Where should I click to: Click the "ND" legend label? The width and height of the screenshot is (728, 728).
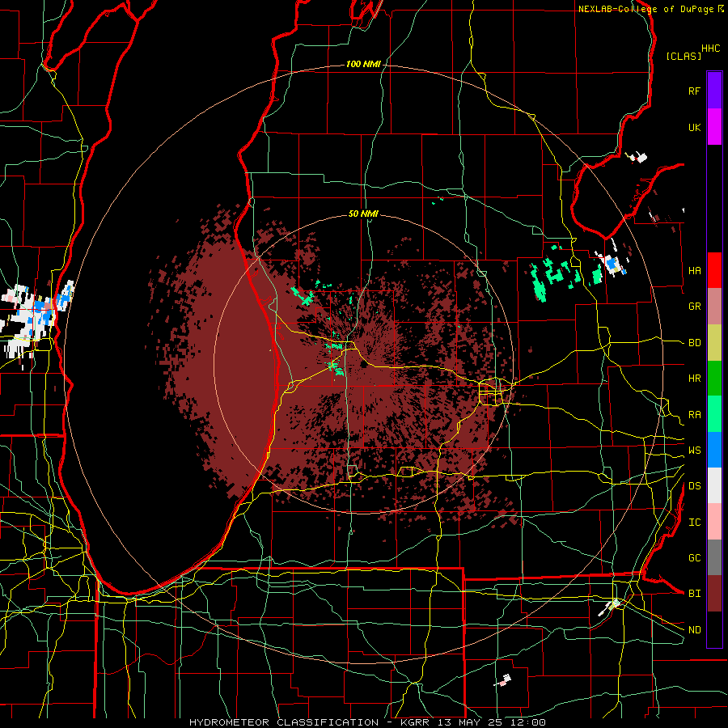(x=695, y=630)
